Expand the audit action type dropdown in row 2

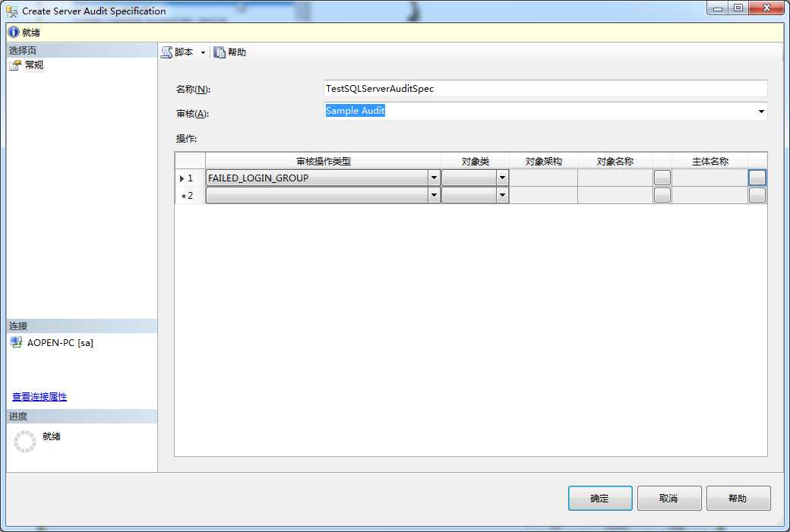tap(434, 195)
